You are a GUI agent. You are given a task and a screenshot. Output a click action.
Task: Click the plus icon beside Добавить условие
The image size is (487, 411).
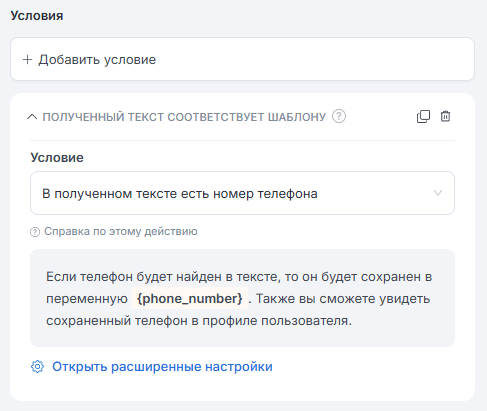[x=27, y=60]
